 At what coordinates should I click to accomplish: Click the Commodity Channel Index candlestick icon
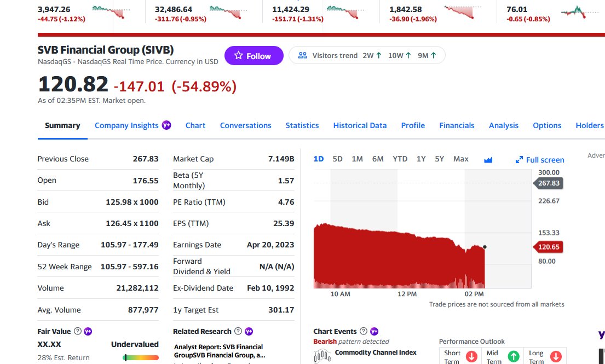click(x=322, y=356)
